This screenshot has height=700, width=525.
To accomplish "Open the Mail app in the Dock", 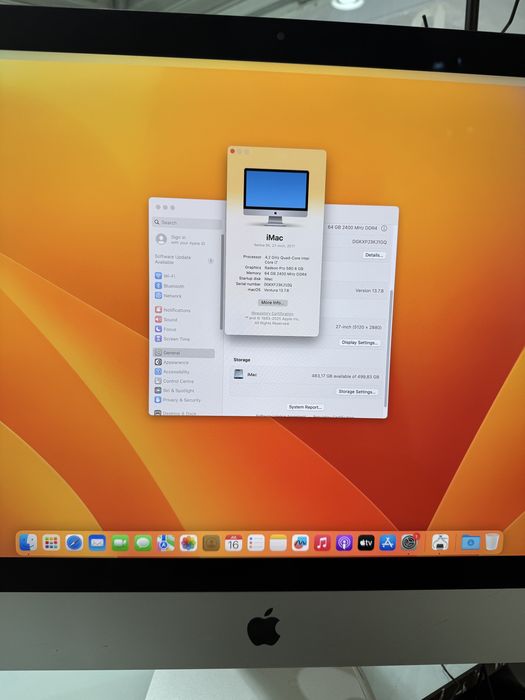I will [97, 543].
